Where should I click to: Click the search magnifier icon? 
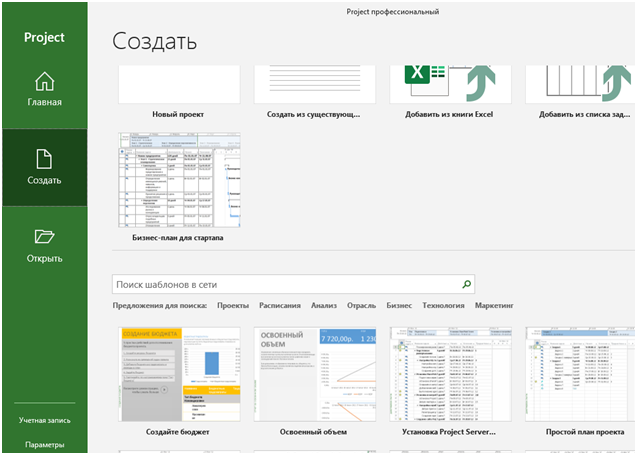coord(467,284)
